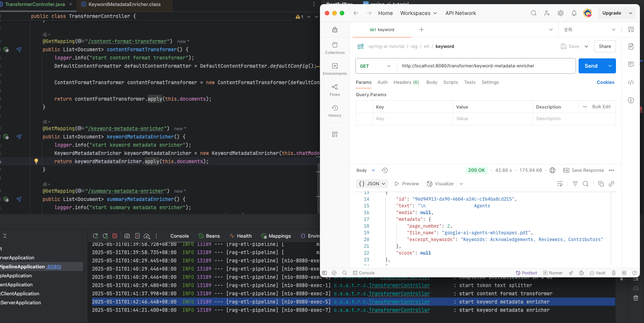The image size is (644, 323).
Task: Copy the response body with the copy icon
Action: pyautogui.click(x=601, y=184)
